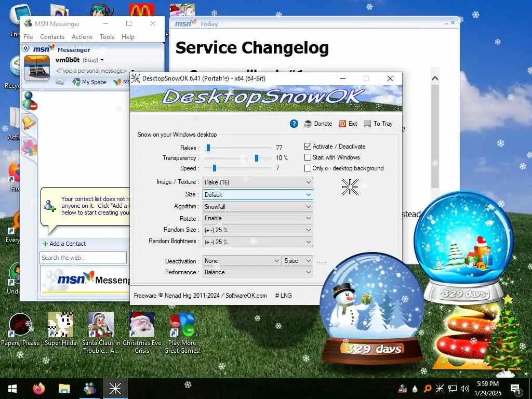Click the vm0b0t status dropdown arrow
The width and height of the screenshot is (532, 399).
click(102, 60)
